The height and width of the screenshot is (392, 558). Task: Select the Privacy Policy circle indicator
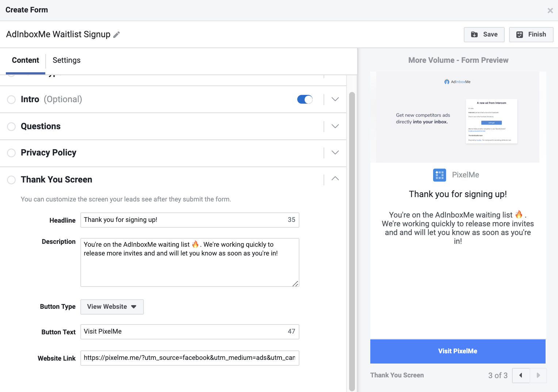pyautogui.click(x=11, y=153)
